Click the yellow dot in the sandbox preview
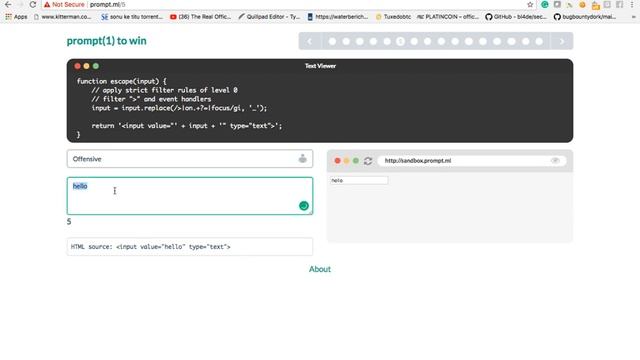640x360 pixels. coord(347,161)
